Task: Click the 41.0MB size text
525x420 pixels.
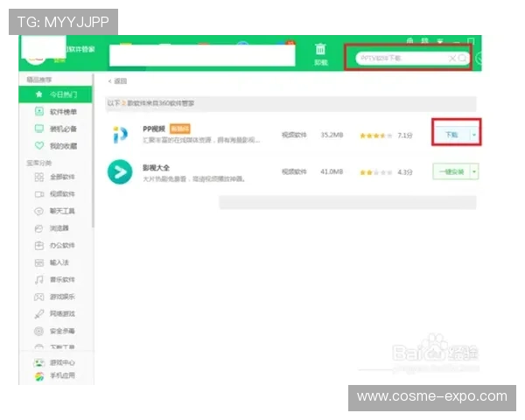Action: [332, 171]
